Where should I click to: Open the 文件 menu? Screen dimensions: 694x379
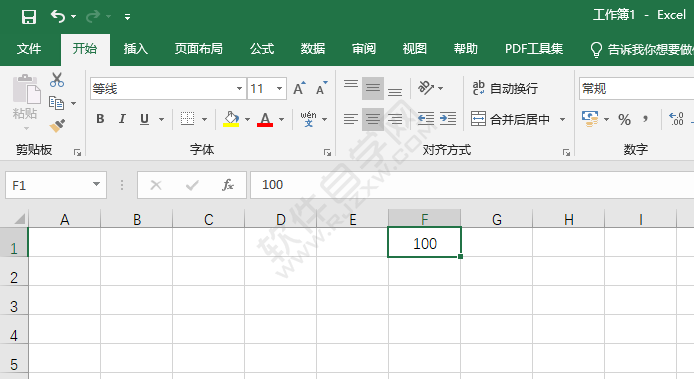29,49
